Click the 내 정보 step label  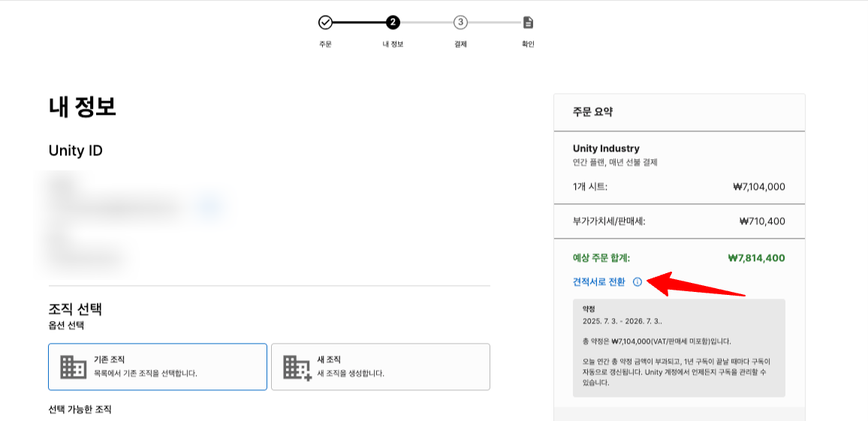393,44
